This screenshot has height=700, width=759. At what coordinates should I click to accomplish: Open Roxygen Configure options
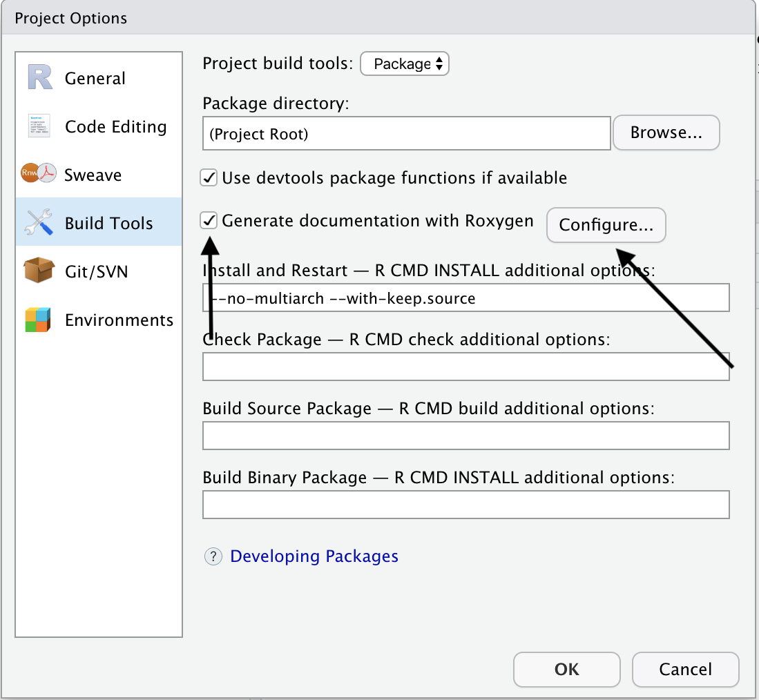coord(606,225)
